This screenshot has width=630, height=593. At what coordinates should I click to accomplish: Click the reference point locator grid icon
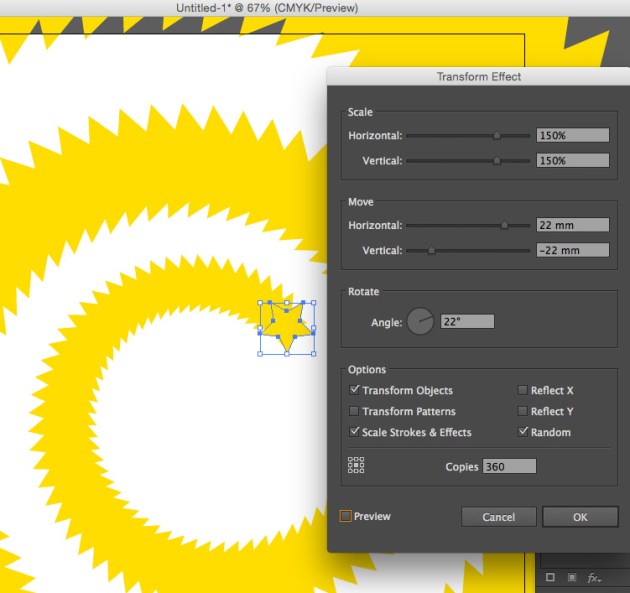[355, 465]
